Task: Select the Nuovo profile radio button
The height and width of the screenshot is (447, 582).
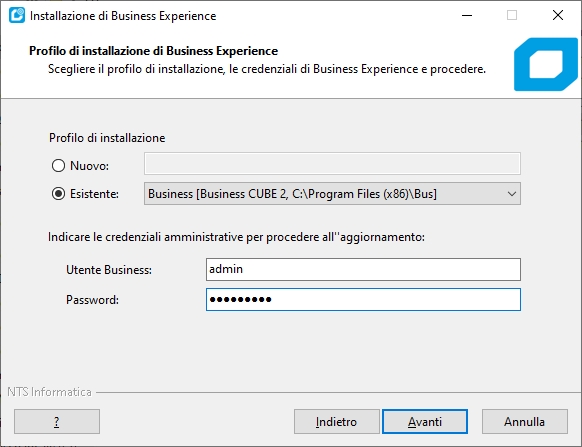Action: point(58,166)
